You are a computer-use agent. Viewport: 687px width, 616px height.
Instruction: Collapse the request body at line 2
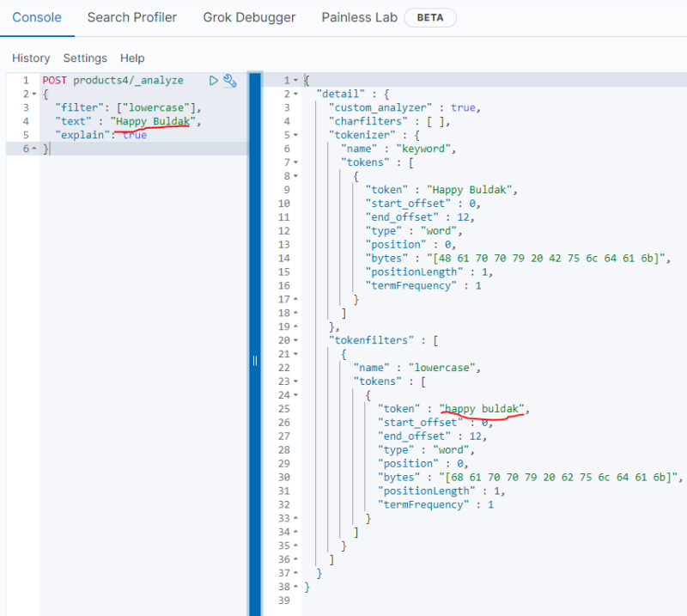pos(33,94)
